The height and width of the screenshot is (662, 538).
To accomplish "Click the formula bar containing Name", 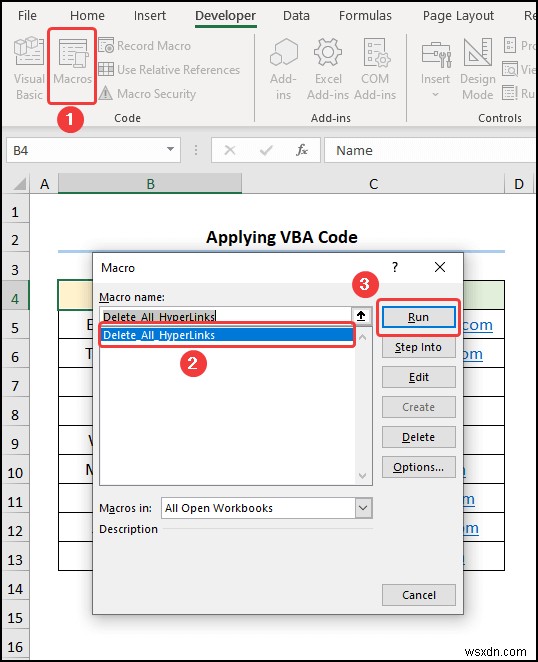I will click(431, 150).
